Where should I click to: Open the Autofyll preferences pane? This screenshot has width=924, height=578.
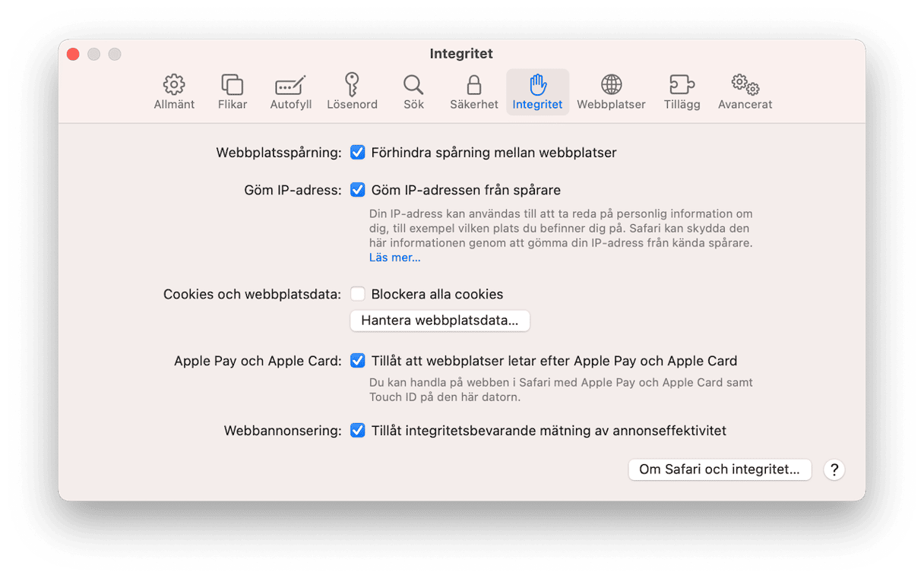tap(291, 92)
